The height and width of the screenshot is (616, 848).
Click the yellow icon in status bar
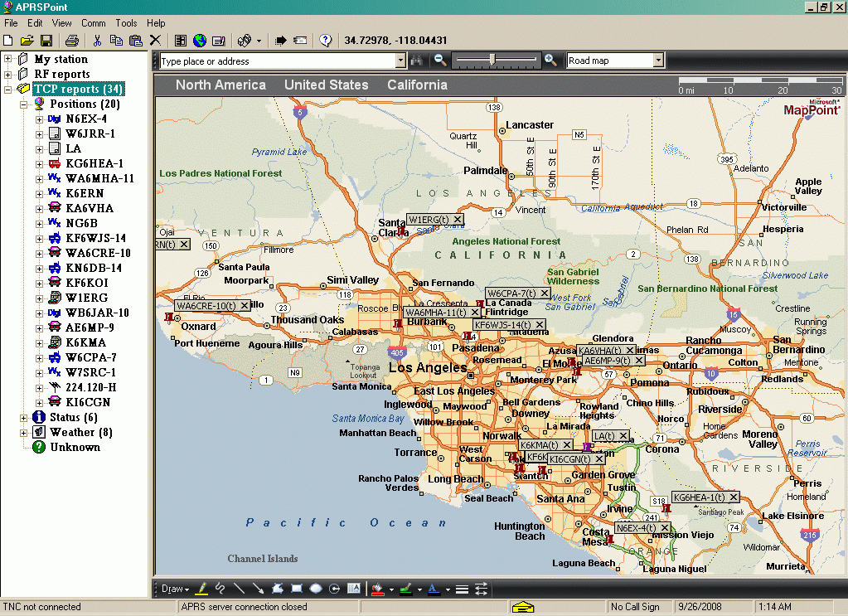522,608
